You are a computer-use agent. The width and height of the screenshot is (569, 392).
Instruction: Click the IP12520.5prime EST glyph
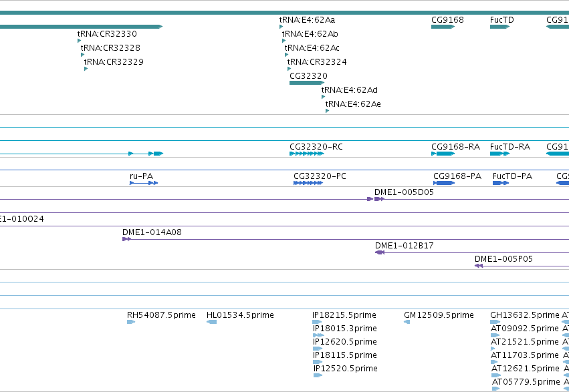(318, 375)
